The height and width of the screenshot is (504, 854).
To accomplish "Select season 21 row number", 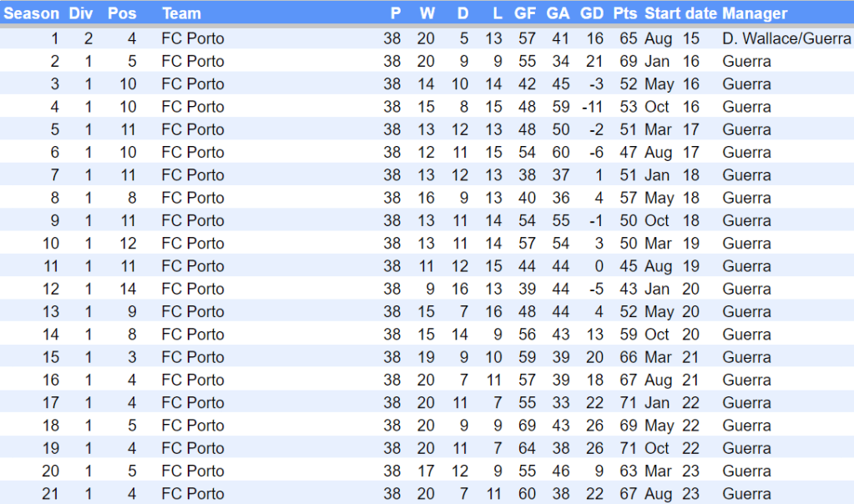I will (50, 494).
